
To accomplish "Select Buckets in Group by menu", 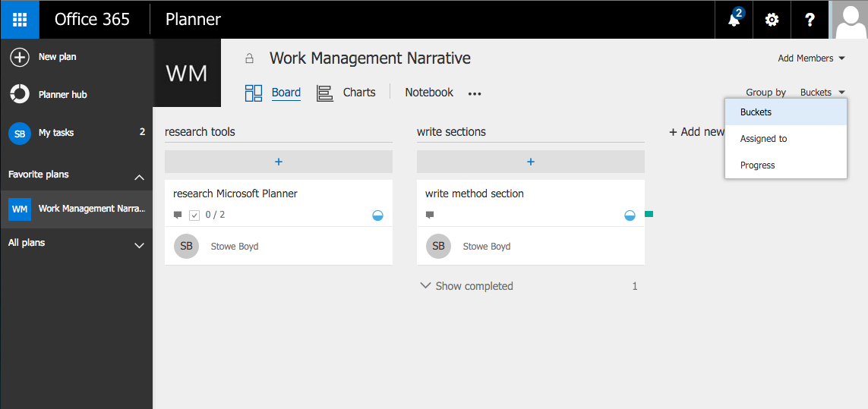I will tap(785, 112).
